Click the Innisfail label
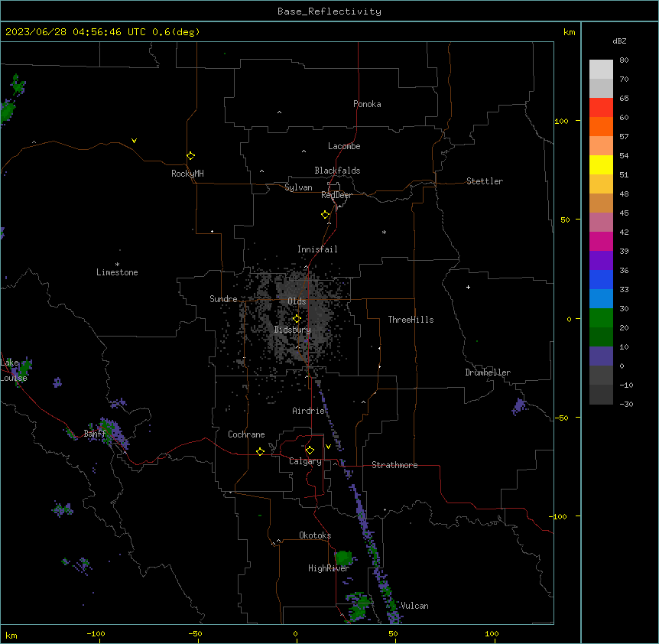Screen dimensions: 659x644 click(317, 249)
